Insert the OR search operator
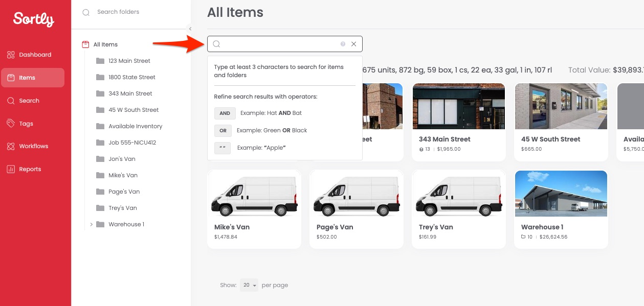The image size is (644, 306). (223, 131)
